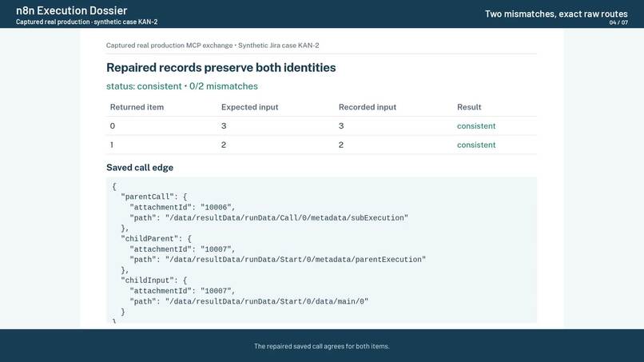Click the 'Expected input' column header
Viewport: 644px width, 362px height.
click(x=250, y=107)
